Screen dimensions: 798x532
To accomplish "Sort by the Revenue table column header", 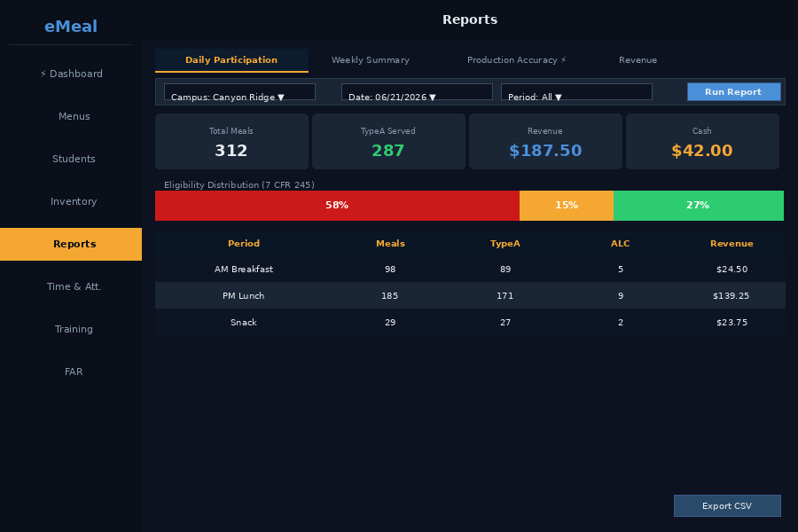I will [731, 244].
